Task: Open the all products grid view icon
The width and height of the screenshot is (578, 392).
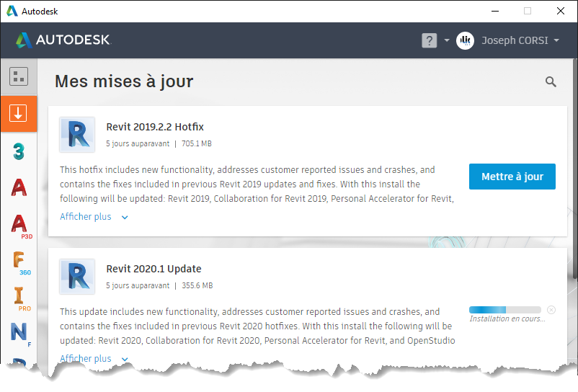Action: 19,76
